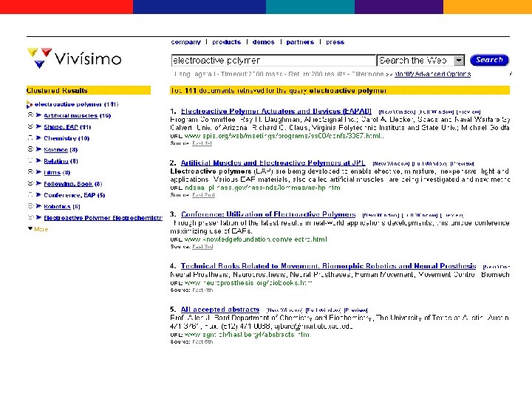The width and height of the screenshot is (532, 399).
Task: Click the blue Search button
Action: 489,60
